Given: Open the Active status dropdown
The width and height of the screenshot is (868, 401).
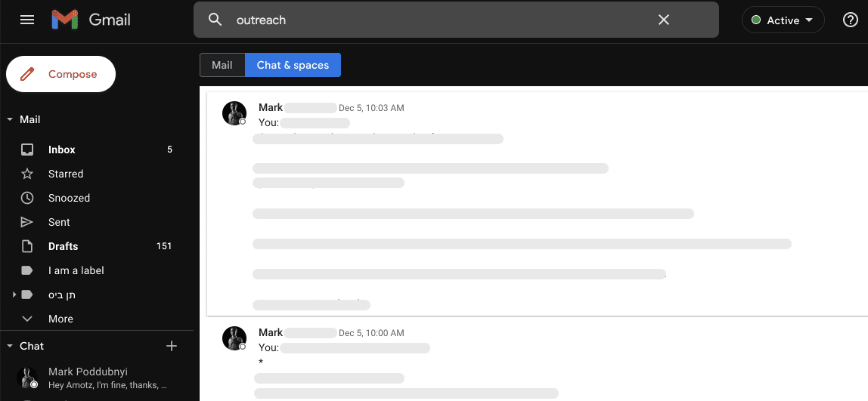Looking at the screenshot, I should [x=783, y=20].
